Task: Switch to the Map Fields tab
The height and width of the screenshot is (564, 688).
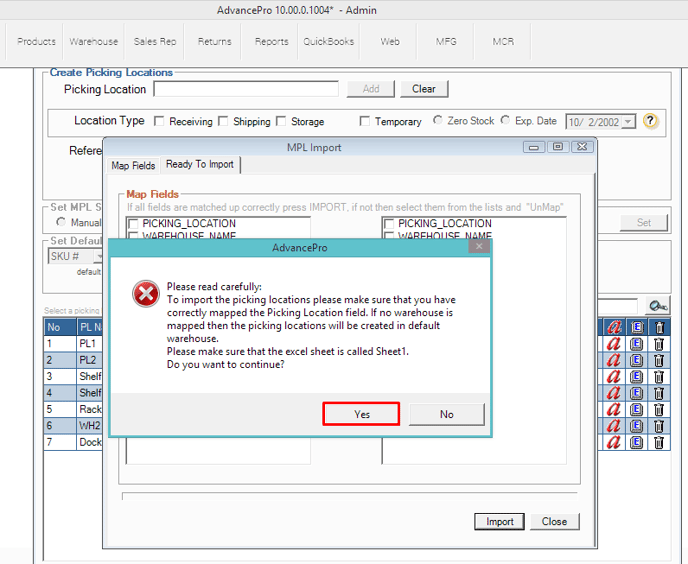Action: point(133,165)
